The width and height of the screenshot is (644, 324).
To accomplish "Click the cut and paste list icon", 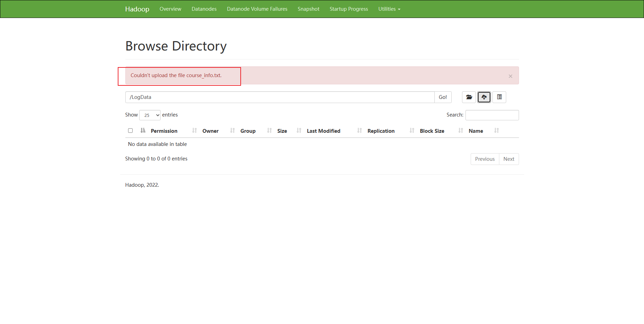I will (x=499, y=97).
